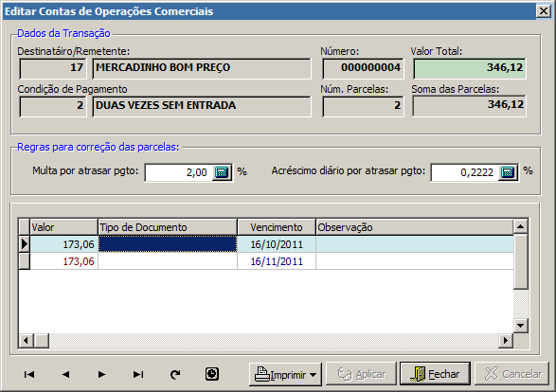Open calculator for Acréscimo diário field

(508, 172)
